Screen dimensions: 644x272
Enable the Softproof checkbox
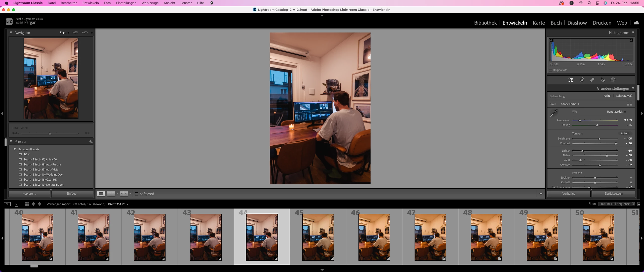point(137,194)
